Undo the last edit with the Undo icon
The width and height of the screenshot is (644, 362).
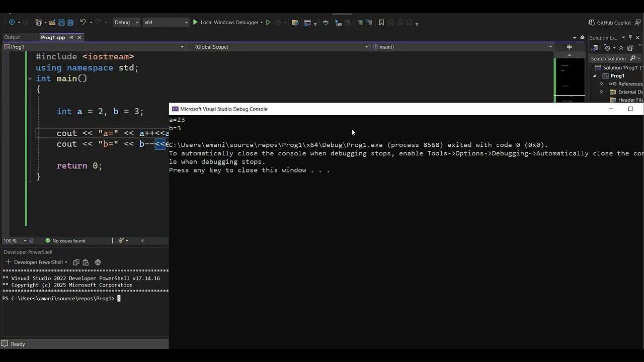[x=83, y=22]
